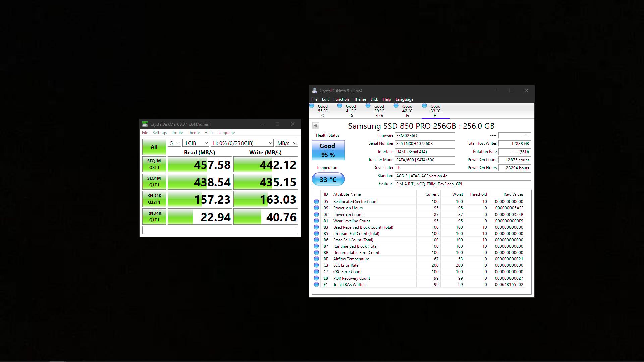Click the Power On Hours value 23294 hours

tap(515, 168)
